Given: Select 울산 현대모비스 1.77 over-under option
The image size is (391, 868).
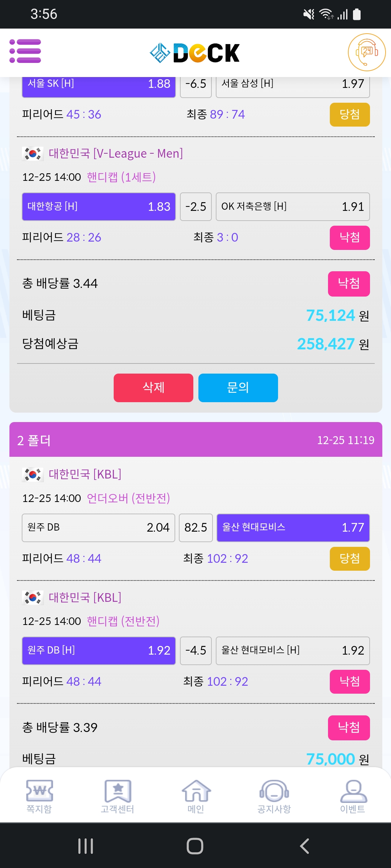Looking at the screenshot, I should (x=293, y=527).
